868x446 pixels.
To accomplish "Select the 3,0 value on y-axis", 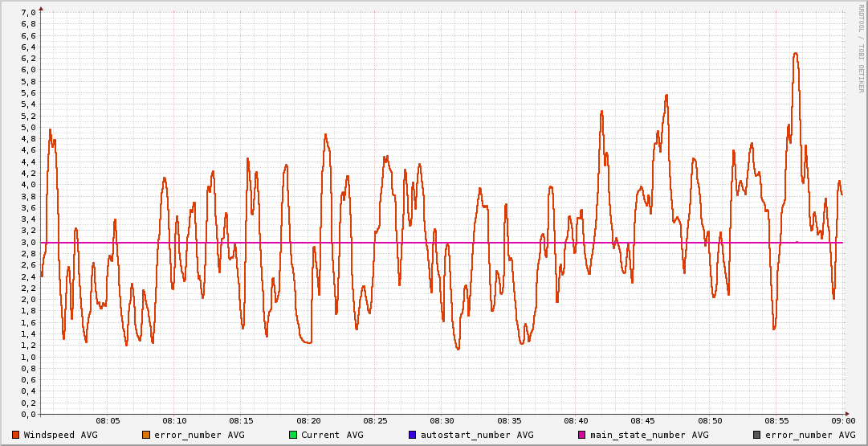I will tap(27, 243).
